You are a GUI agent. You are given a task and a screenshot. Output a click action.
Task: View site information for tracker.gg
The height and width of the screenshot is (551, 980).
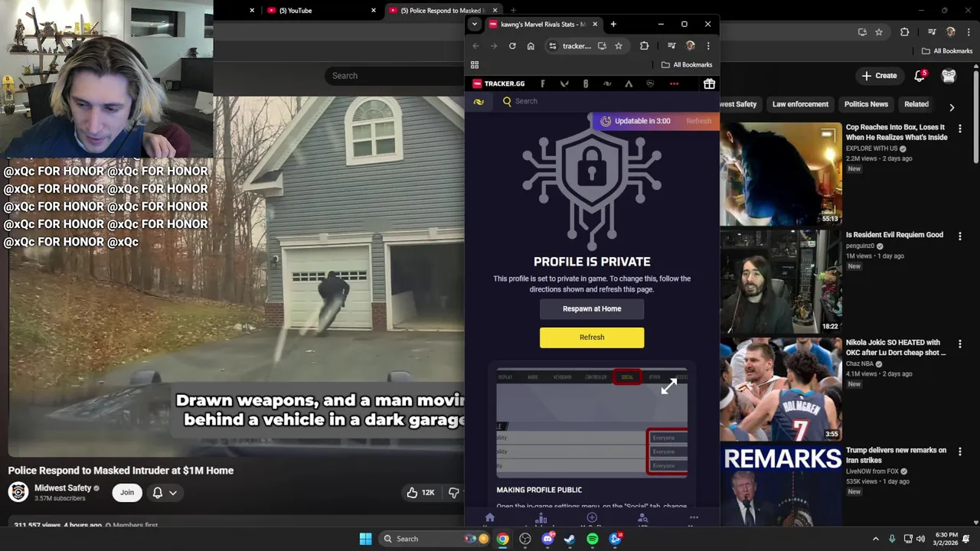pos(553,46)
